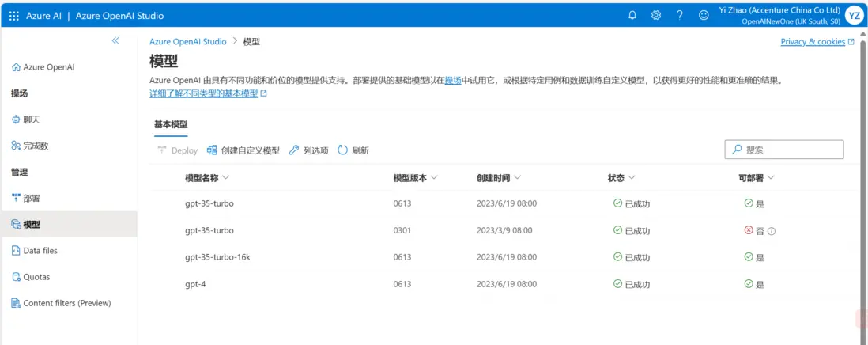This screenshot has height=345, width=868.
Task: Open the 完成数 playground
Action: (30, 146)
